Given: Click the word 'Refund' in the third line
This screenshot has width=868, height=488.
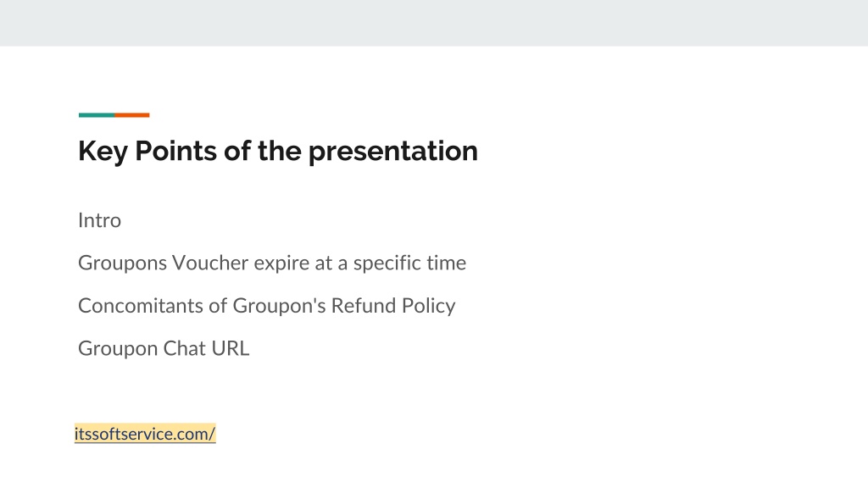Looking at the screenshot, I should pyautogui.click(x=364, y=306).
